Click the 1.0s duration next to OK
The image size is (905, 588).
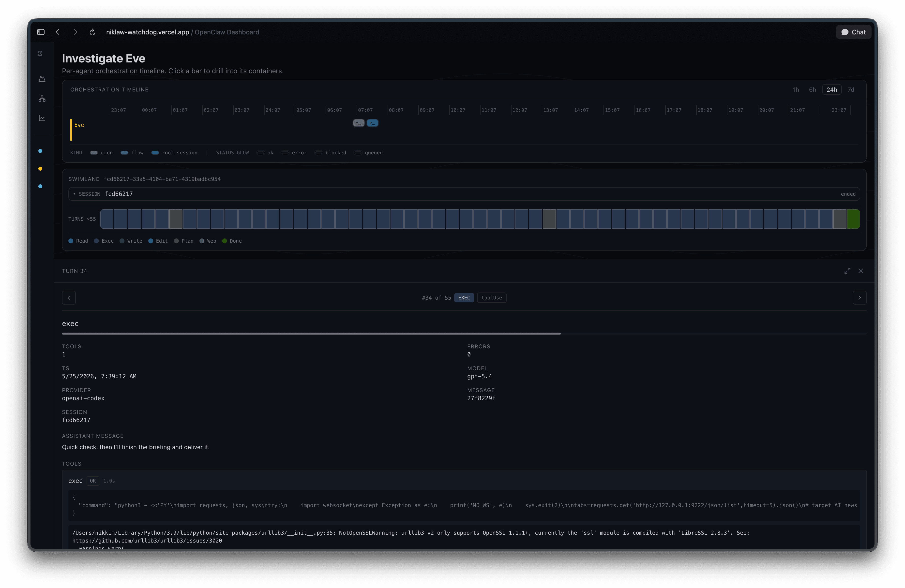[x=109, y=481]
